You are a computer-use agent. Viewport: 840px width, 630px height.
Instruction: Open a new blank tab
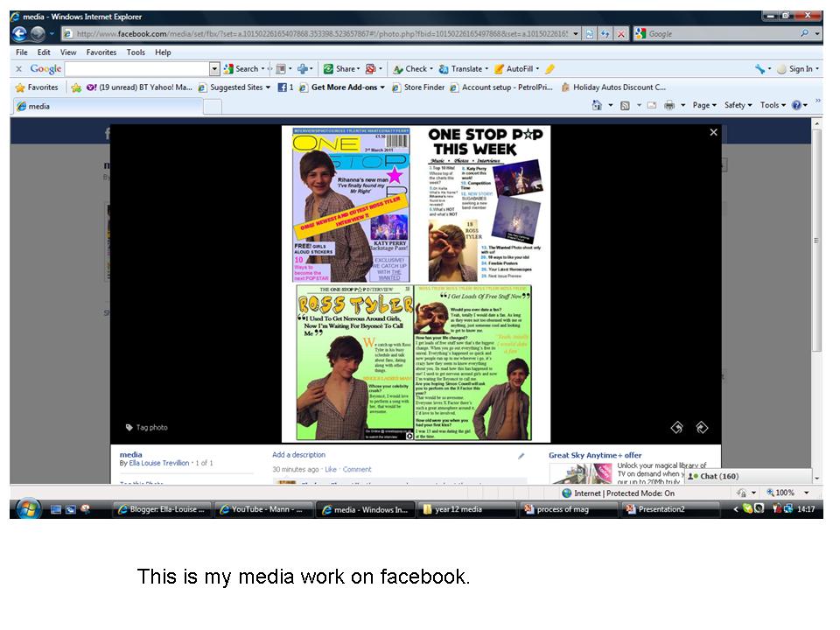tap(212, 107)
